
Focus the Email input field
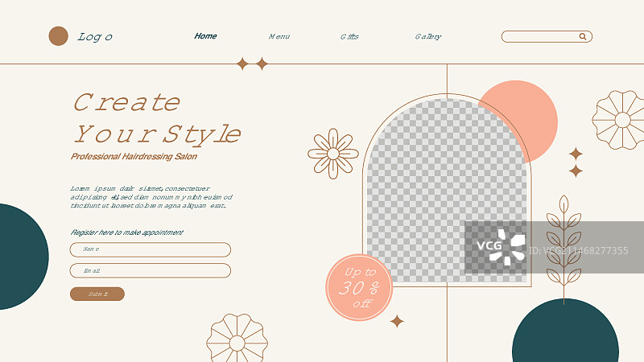coord(151,270)
